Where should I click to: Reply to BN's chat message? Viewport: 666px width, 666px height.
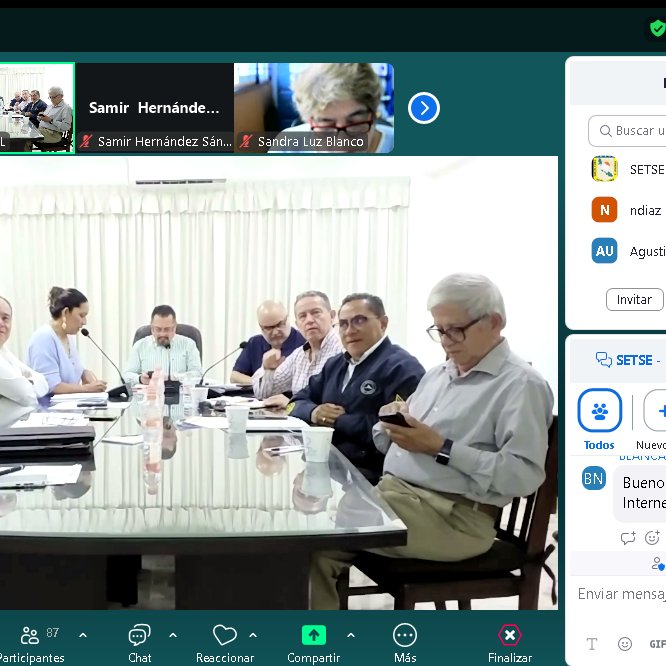pos(628,538)
